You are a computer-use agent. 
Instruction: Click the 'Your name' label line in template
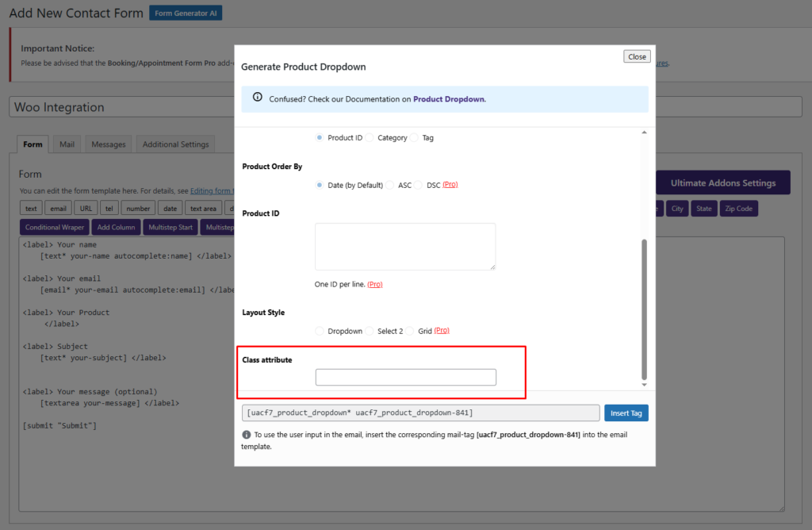59,244
